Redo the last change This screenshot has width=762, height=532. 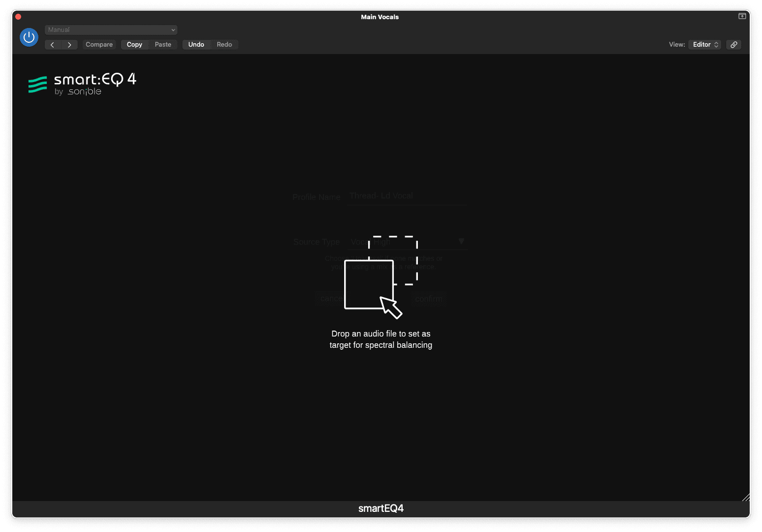225,45
